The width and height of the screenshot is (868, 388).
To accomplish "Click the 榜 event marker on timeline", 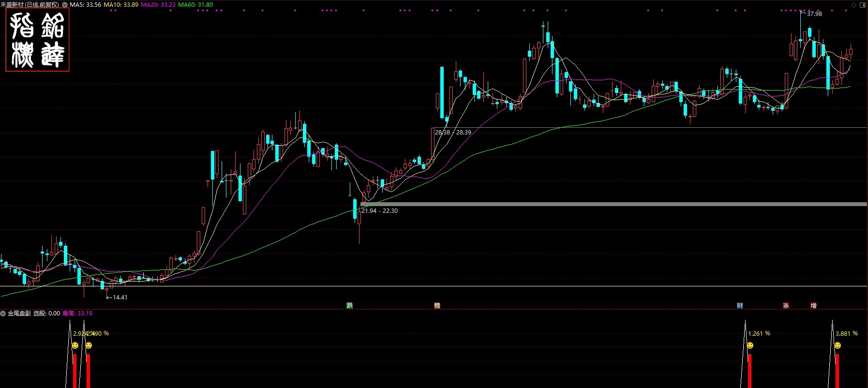I will (437, 305).
